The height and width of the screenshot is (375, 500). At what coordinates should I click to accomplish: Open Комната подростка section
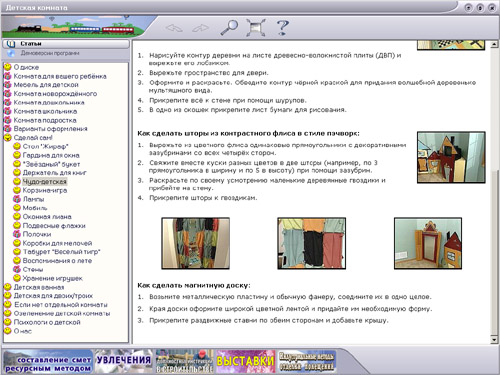(x=45, y=120)
